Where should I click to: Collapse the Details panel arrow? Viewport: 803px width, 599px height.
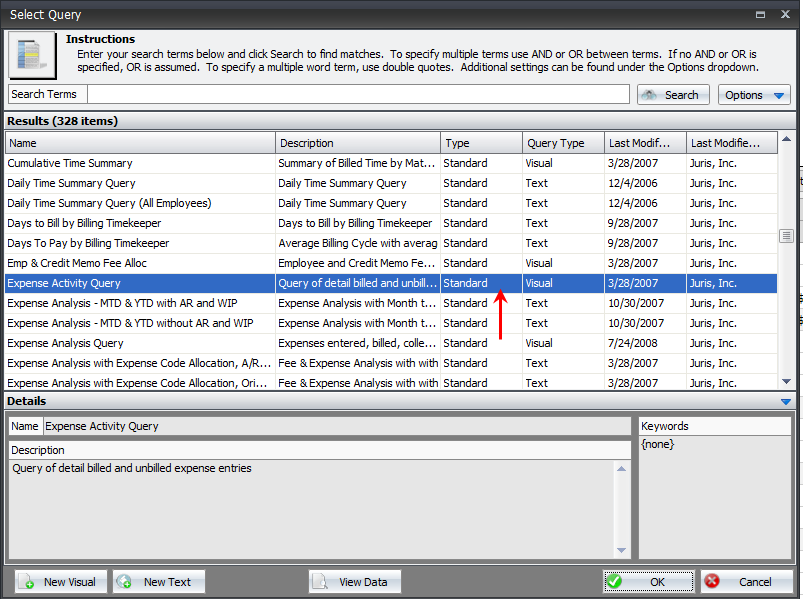point(785,401)
